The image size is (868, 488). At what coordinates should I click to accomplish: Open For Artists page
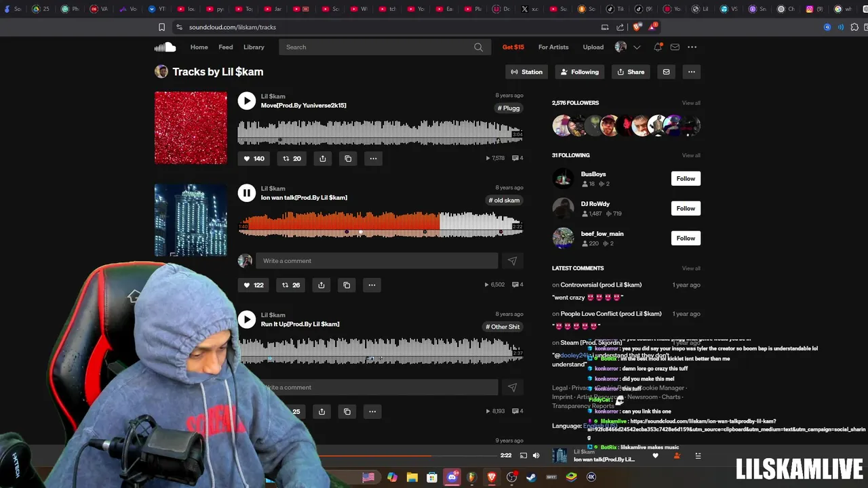553,47
